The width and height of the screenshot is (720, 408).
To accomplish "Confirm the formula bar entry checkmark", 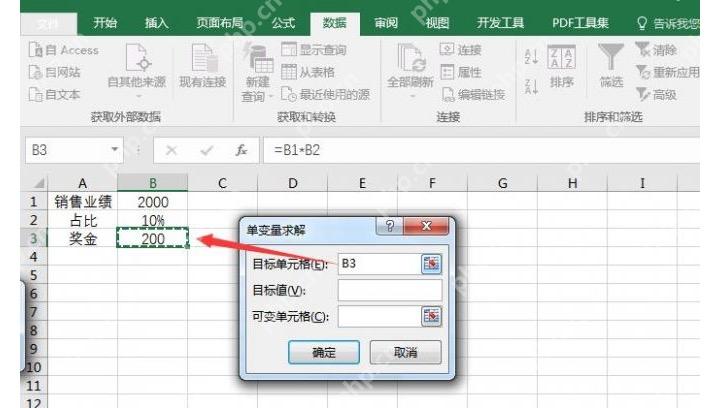I will click(206, 150).
